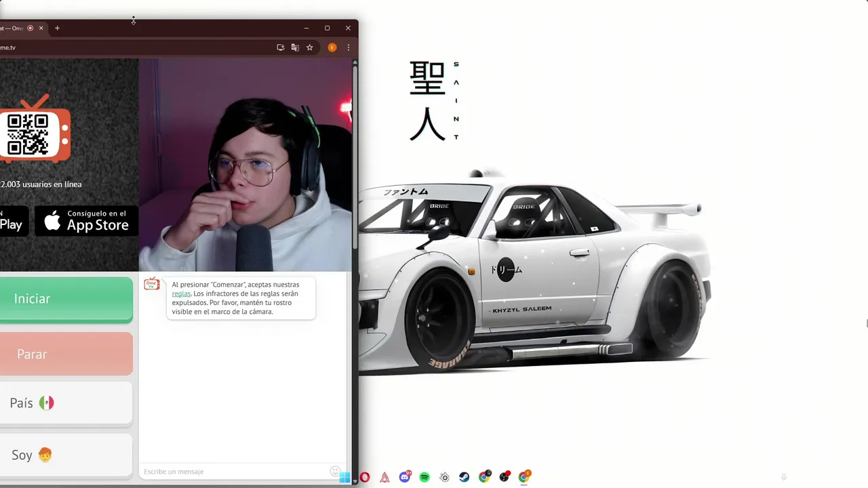The width and height of the screenshot is (868, 488).
Task: Start a chat with the Iniciar button
Action: [66, 299]
